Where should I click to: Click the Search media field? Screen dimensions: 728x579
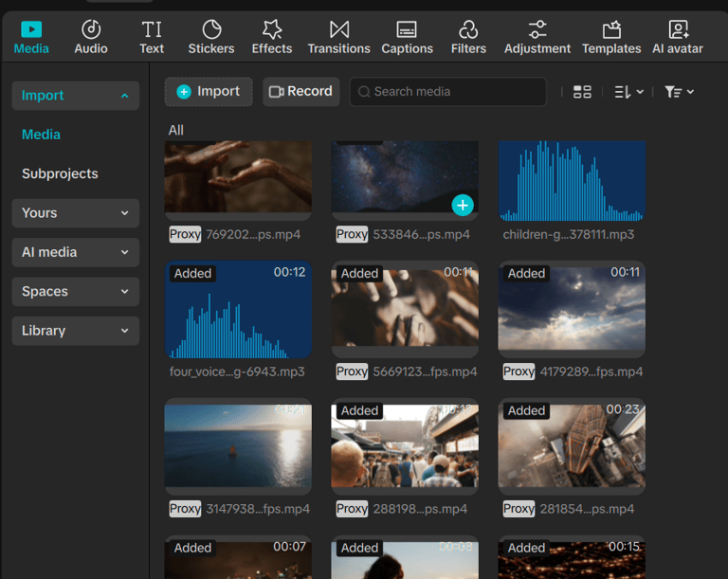tap(448, 92)
